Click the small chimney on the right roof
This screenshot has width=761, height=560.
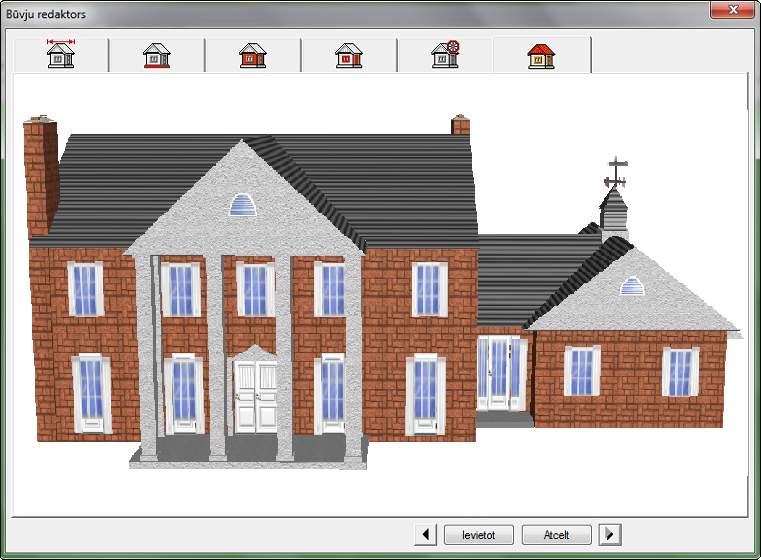coord(460,125)
